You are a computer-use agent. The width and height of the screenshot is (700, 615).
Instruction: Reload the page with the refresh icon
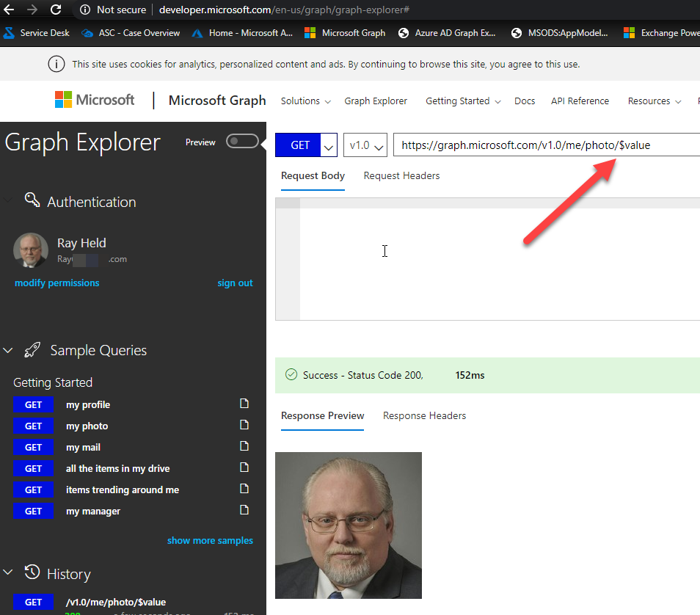click(x=56, y=10)
